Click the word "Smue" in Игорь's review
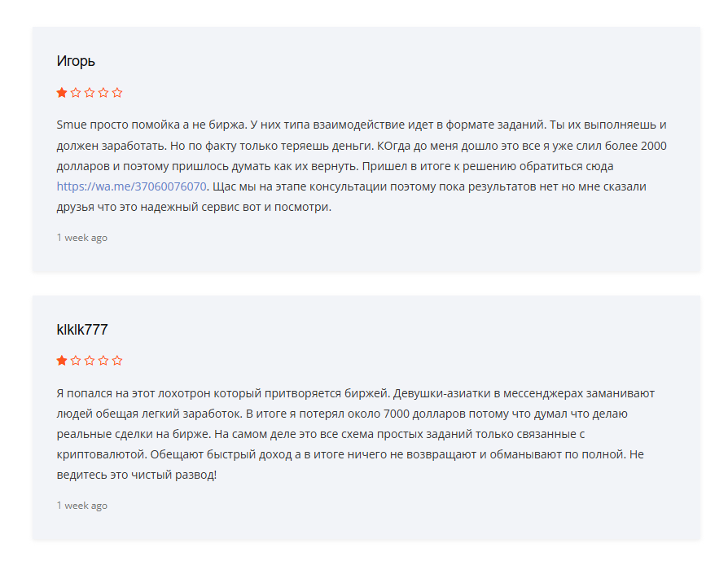The image size is (728, 574). (x=71, y=125)
